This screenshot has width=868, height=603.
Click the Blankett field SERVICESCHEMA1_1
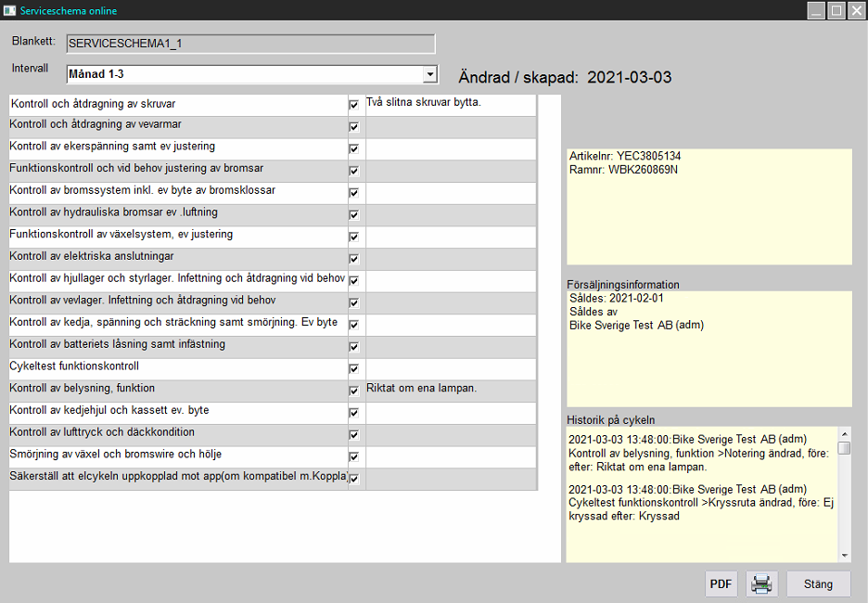250,44
